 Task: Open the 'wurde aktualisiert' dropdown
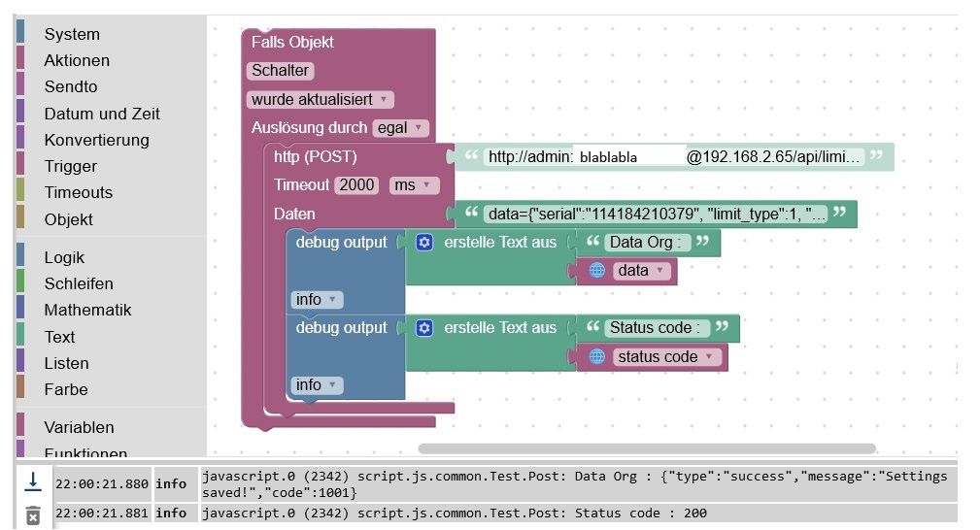(x=320, y=99)
